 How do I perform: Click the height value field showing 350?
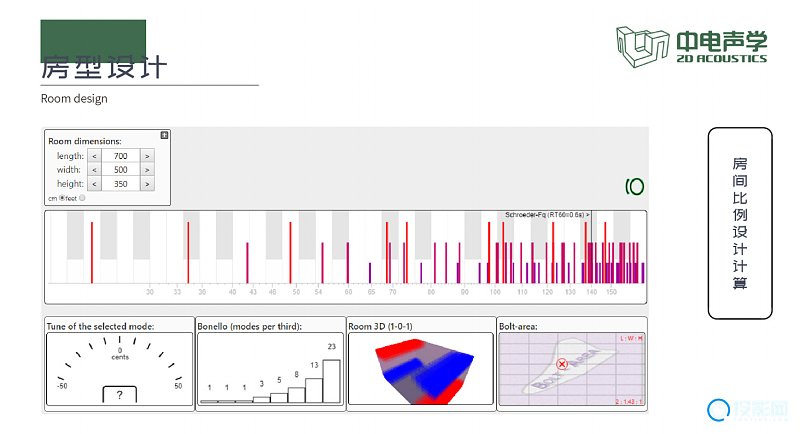(x=121, y=184)
